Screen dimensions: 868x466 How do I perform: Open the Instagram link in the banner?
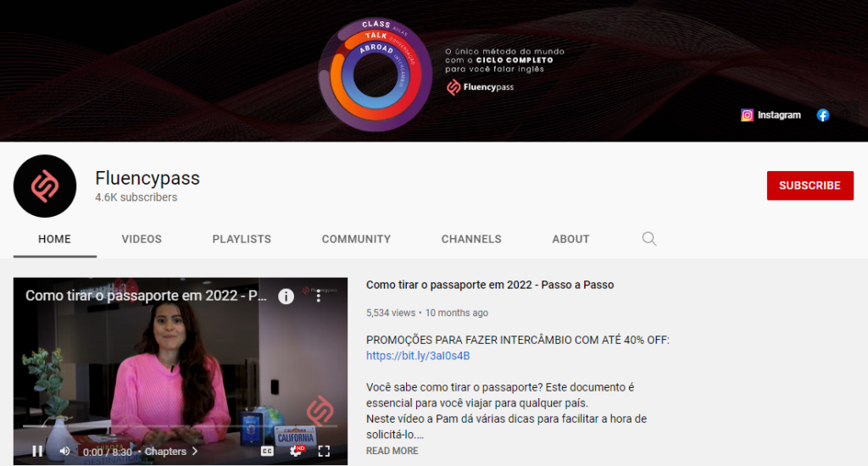tap(771, 115)
